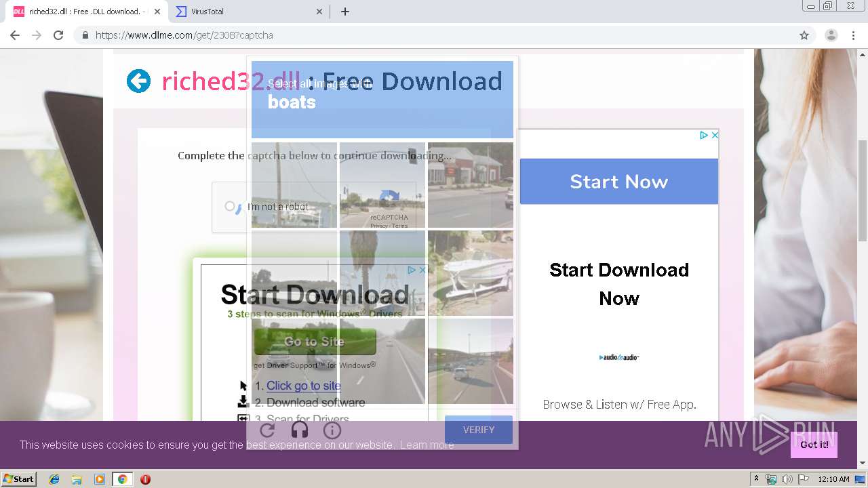868x488 pixels.
Task: Click the blue back arrow beside riched32.dll
Action: [138, 81]
